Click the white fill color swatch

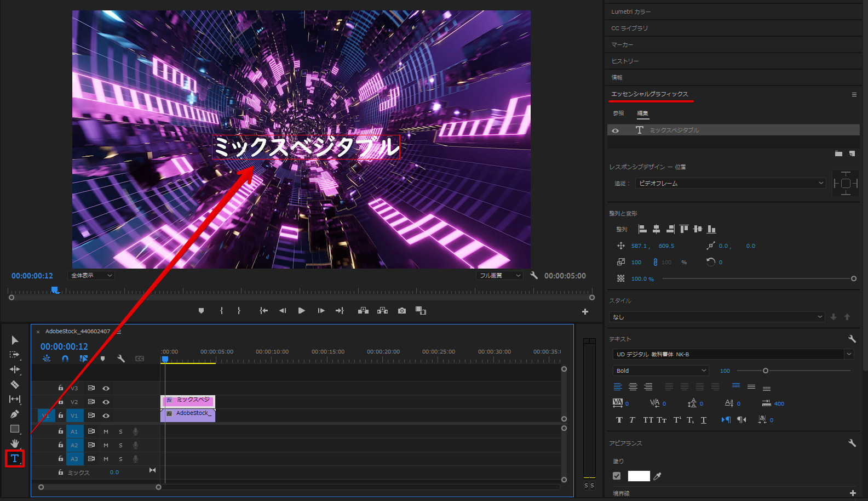click(639, 476)
